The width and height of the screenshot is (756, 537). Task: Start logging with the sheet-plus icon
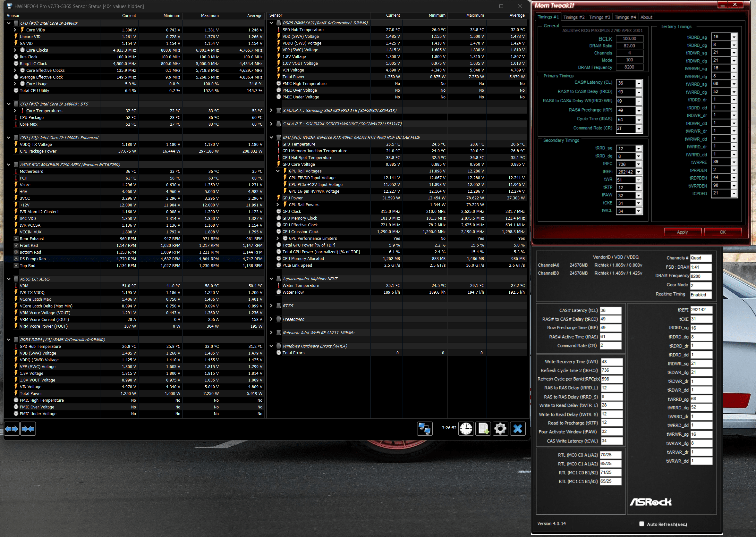pos(483,429)
